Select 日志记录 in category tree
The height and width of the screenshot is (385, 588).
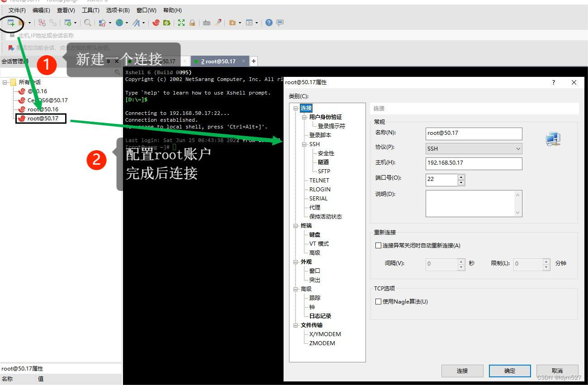coord(320,316)
